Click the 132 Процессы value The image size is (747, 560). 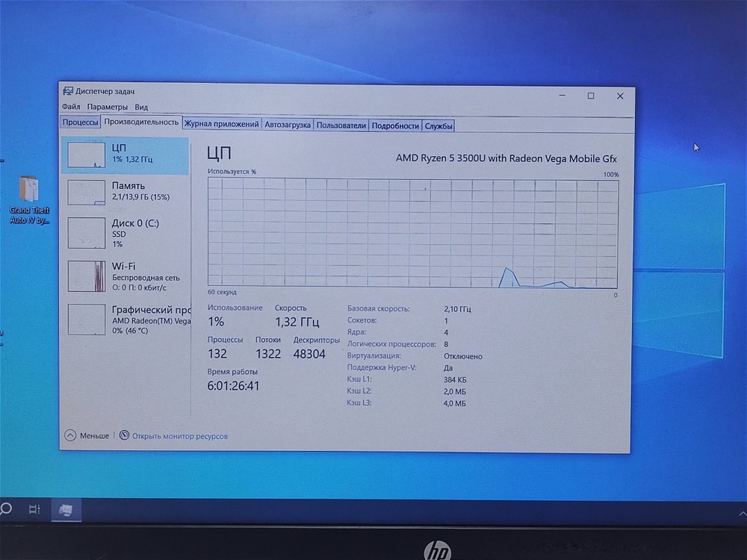pyautogui.click(x=217, y=354)
